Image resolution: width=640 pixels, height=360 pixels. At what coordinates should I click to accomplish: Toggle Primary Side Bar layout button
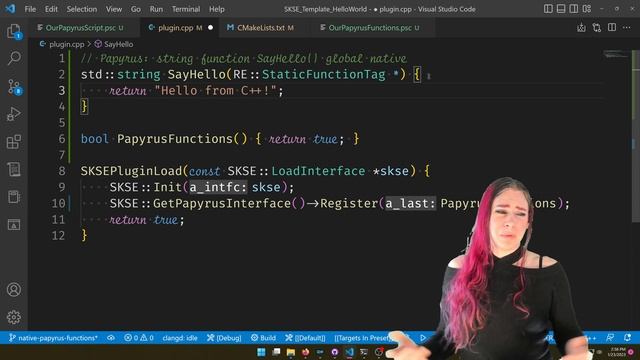548,9
